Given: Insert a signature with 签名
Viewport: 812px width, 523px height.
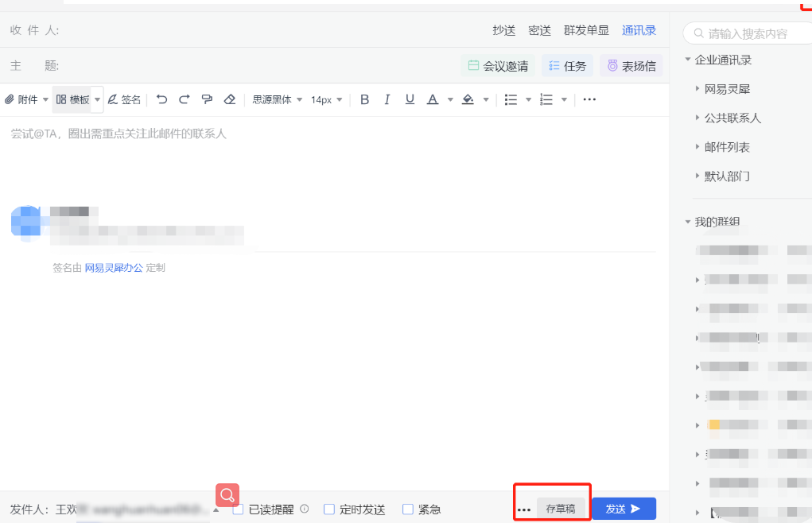Looking at the screenshot, I should click(124, 99).
